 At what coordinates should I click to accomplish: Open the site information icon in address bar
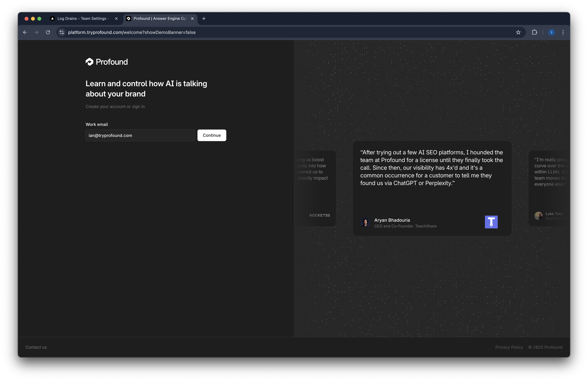coord(62,32)
